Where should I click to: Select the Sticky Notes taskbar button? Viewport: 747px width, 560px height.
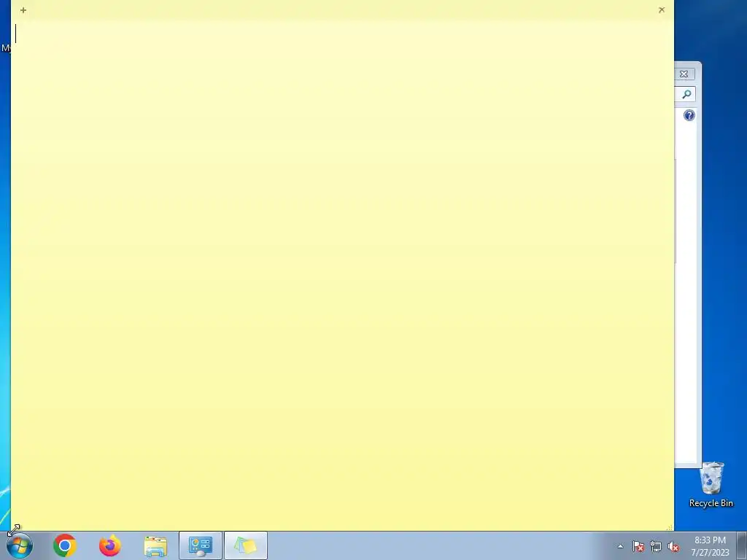coord(245,545)
